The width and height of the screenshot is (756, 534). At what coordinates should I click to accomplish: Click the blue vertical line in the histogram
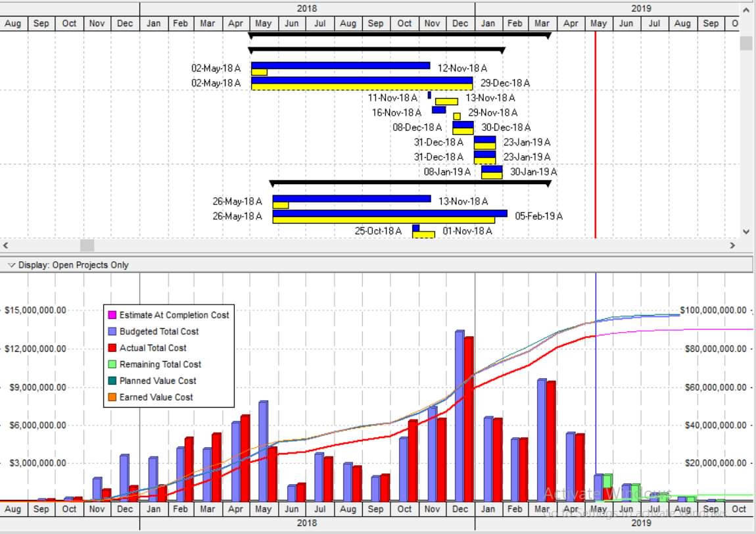click(596, 386)
